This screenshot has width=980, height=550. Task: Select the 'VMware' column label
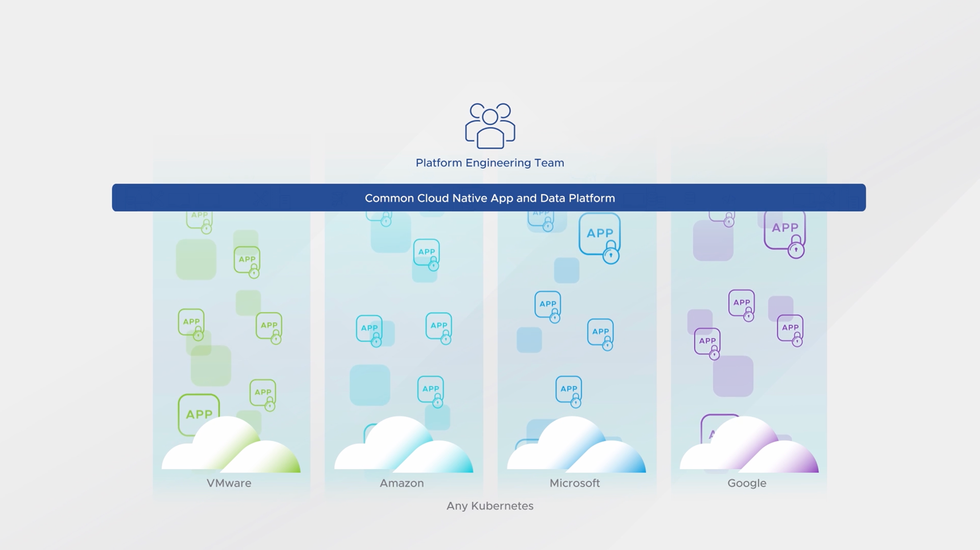point(229,483)
